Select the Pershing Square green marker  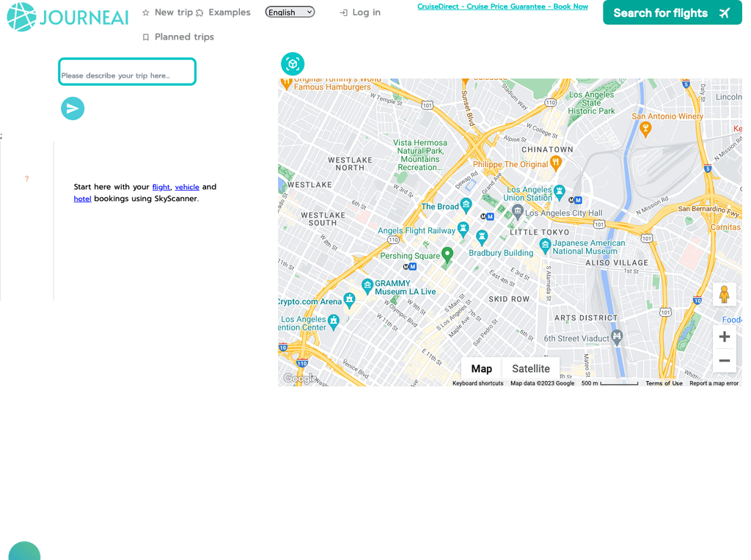point(447,254)
